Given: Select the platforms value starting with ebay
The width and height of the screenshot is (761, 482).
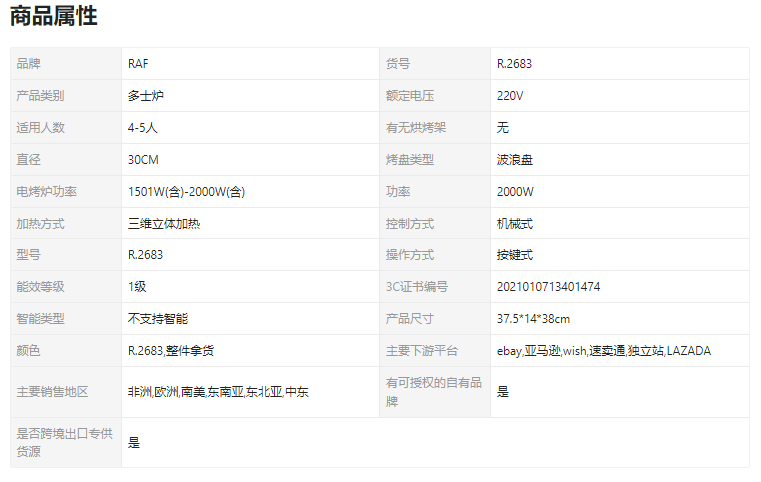Looking at the screenshot, I should point(604,351).
